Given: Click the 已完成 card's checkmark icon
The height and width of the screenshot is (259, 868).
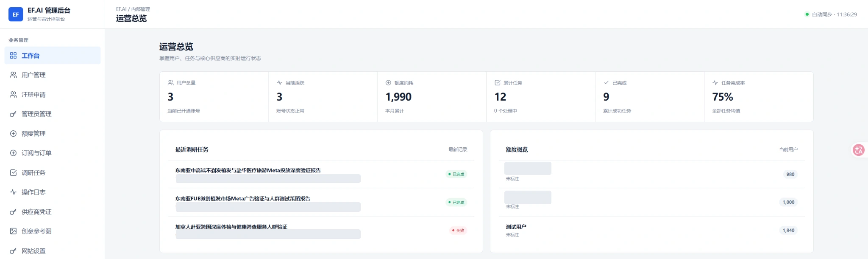Looking at the screenshot, I should pyautogui.click(x=606, y=83).
